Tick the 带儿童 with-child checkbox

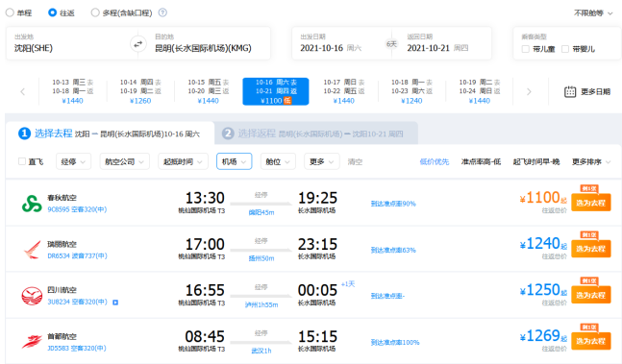coord(526,49)
